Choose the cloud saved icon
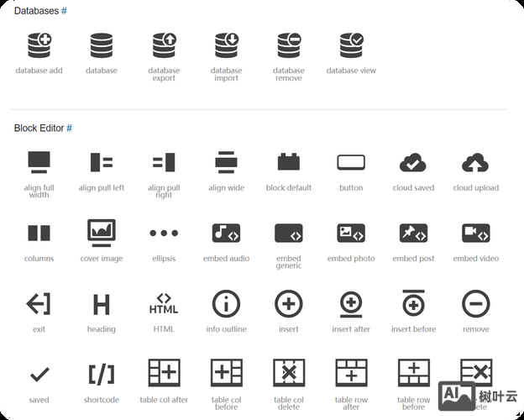 click(413, 162)
